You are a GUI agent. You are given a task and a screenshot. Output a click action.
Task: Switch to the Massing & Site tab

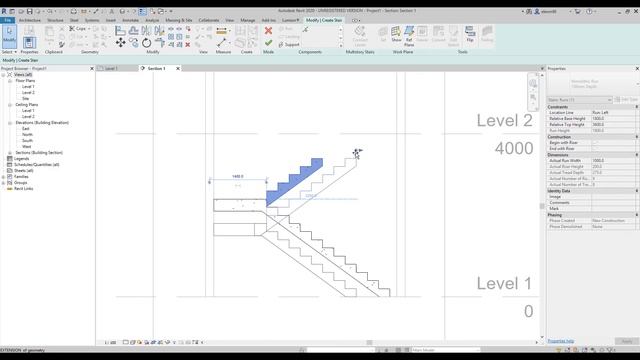[x=179, y=20]
